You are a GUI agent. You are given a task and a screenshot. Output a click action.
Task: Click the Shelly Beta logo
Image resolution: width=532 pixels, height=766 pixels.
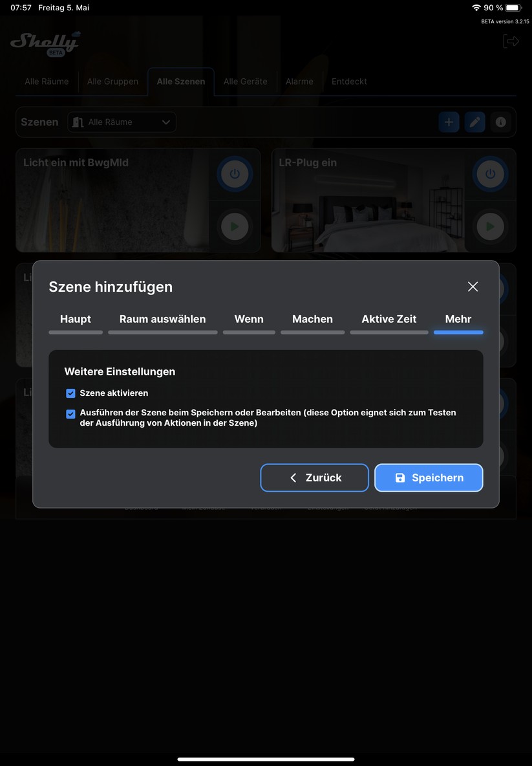[45, 43]
